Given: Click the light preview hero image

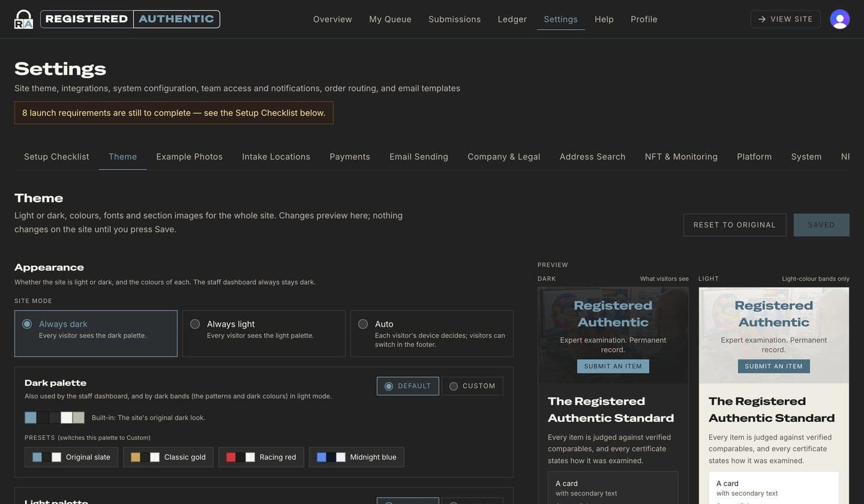Looking at the screenshot, I should tap(774, 335).
